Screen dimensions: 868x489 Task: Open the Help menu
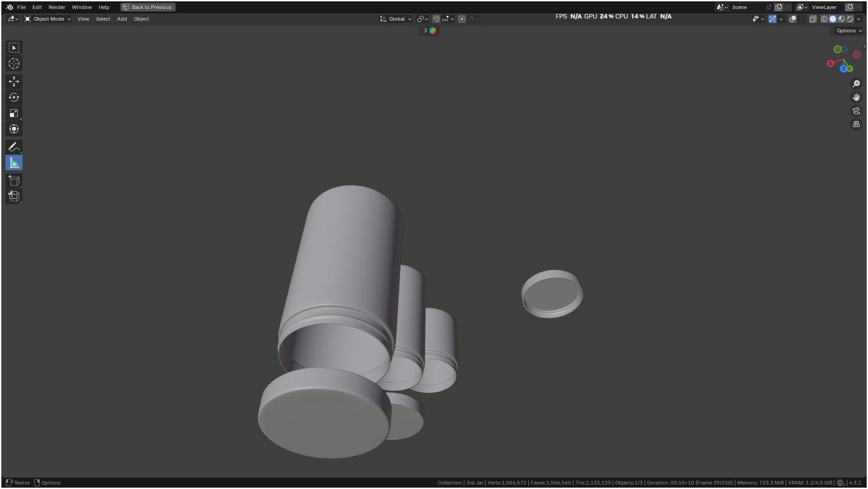click(x=104, y=7)
